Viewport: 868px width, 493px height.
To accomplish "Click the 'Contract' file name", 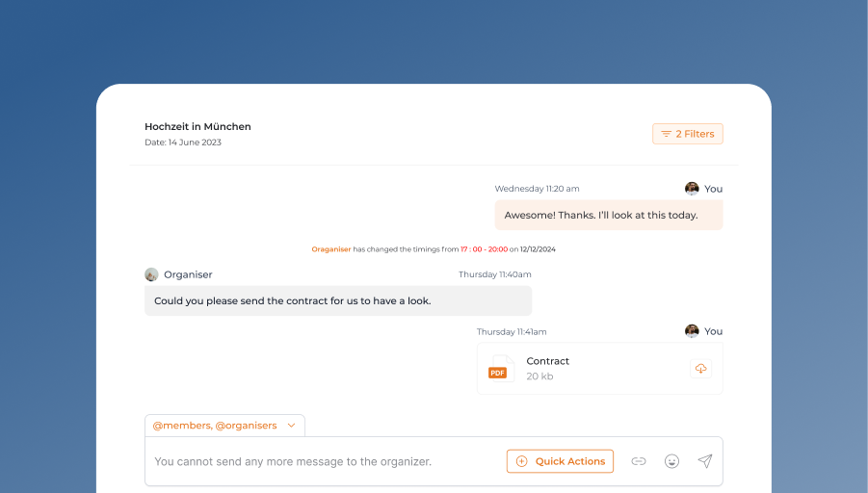I will click(x=547, y=361).
